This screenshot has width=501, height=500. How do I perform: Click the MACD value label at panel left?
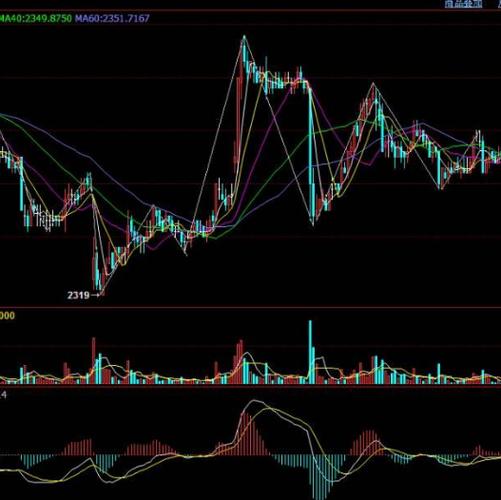point(3,395)
